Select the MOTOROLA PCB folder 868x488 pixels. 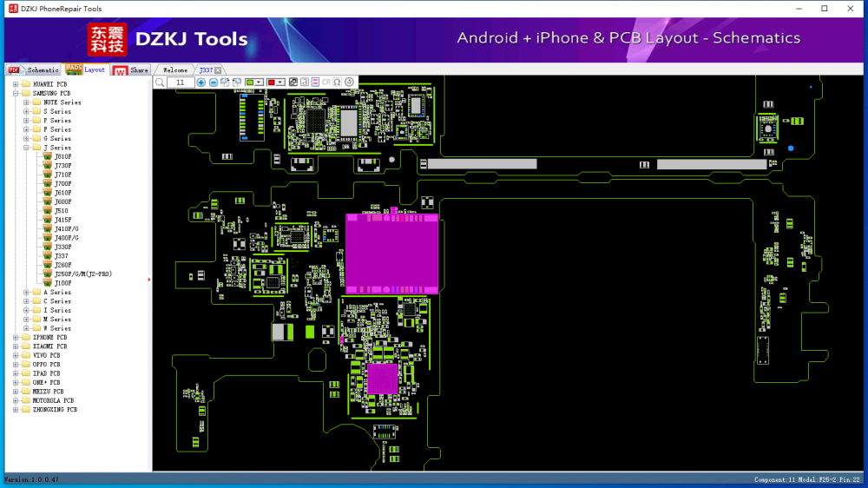(53, 400)
